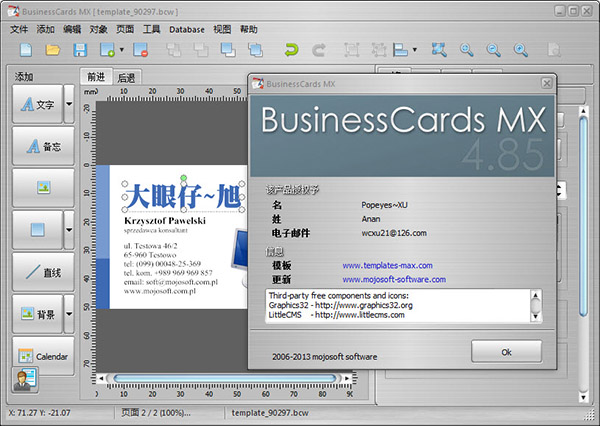600x426 pixels.
Task: Click the fit-to-window zoom icon
Action: point(439,49)
